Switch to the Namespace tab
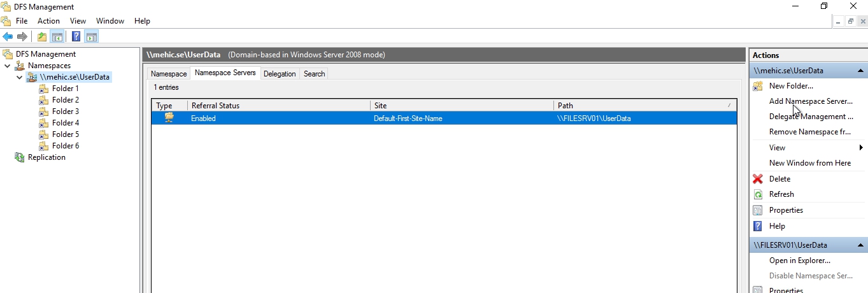Screen dimensions: 868x293 (x=169, y=74)
